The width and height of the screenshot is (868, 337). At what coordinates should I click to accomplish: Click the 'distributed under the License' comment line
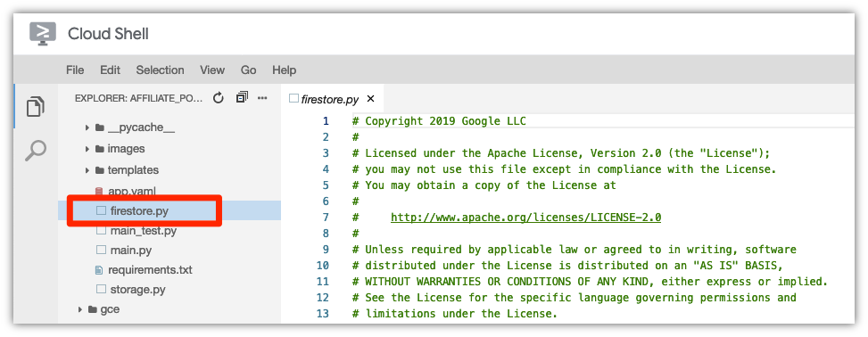point(568,266)
